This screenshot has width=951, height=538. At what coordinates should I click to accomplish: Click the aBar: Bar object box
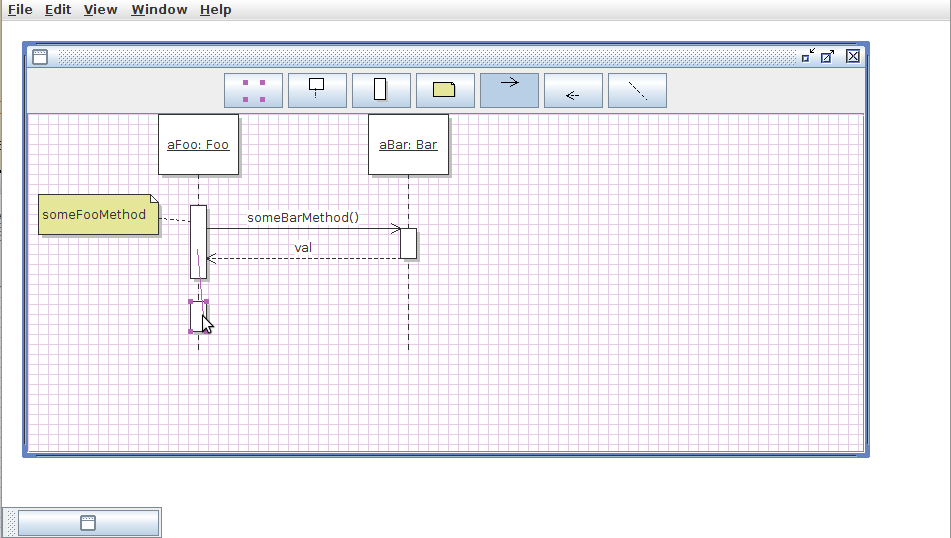[x=408, y=145]
